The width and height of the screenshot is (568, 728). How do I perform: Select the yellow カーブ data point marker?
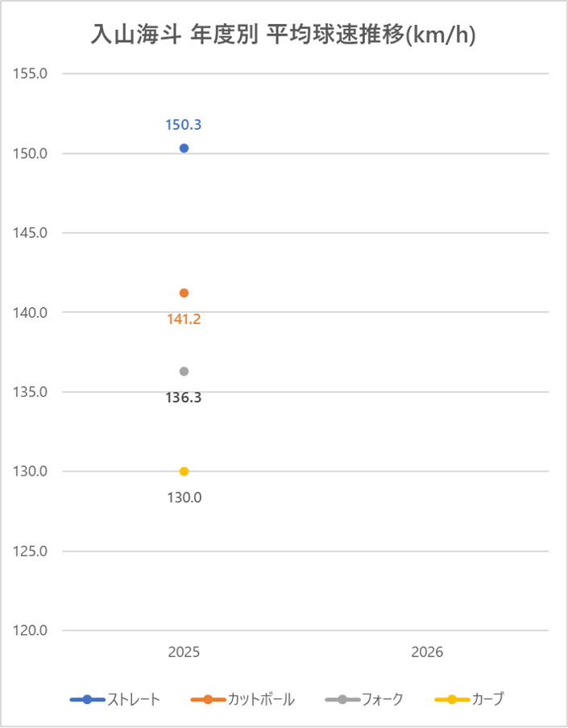(184, 472)
